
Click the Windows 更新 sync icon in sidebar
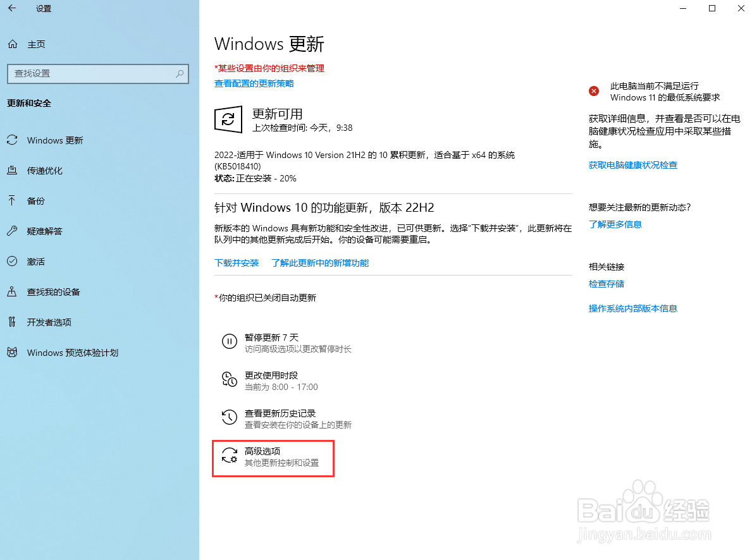[x=12, y=140]
